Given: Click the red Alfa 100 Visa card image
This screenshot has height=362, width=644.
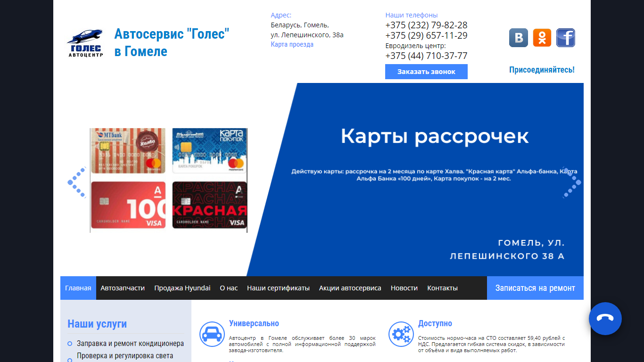Looking at the screenshot, I should [x=128, y=205].
